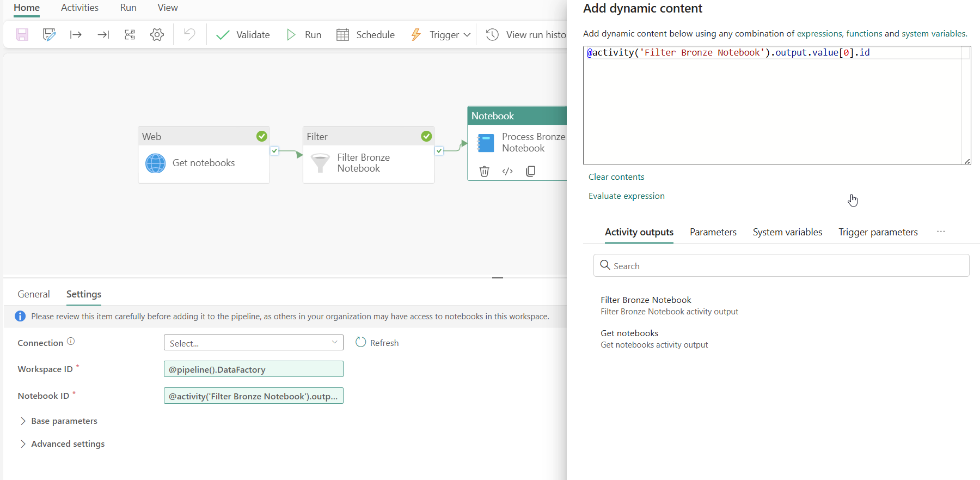This screenshot has height=480, width=980.
Task: Click the blue notebook icon in the Notebook activity
Action: (x=485, y=143)
